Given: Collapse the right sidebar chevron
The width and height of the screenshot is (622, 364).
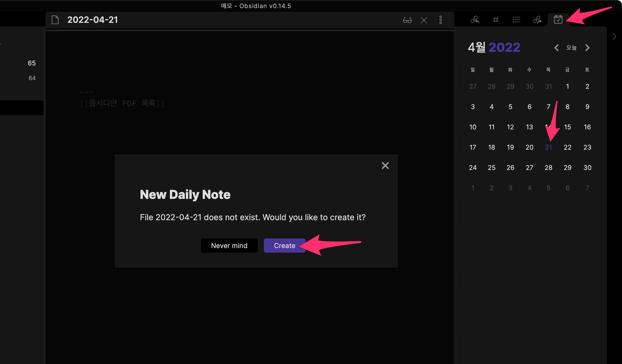Looking at the screenshot, I should [614, 37].
